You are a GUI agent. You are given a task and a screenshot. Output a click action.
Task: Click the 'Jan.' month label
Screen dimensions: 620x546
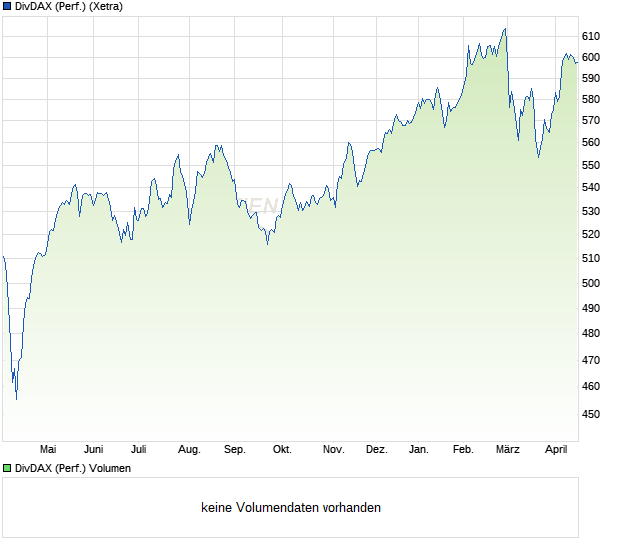tap(418, 449)
